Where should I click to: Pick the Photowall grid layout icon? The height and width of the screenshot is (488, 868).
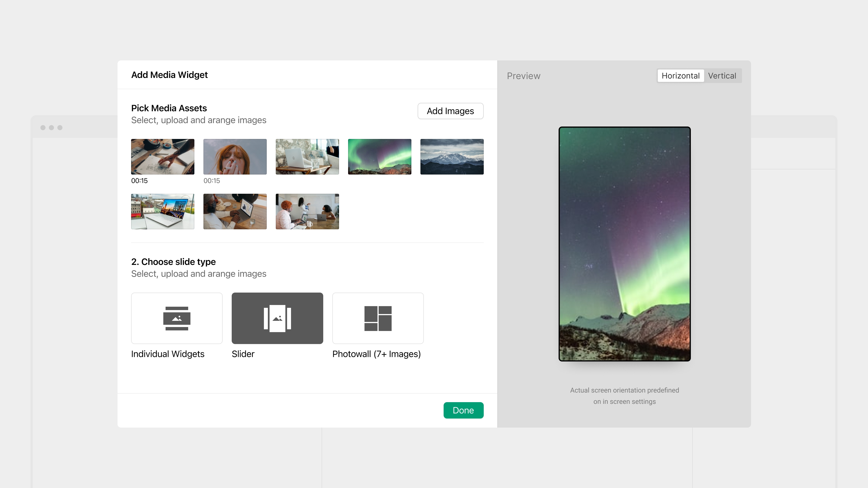tap(378, 318)
